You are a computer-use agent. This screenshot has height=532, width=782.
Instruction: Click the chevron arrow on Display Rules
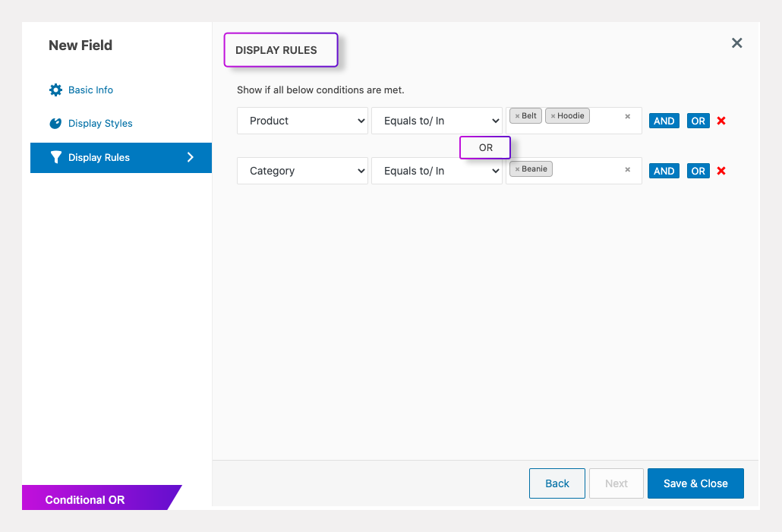pos(190,158)
